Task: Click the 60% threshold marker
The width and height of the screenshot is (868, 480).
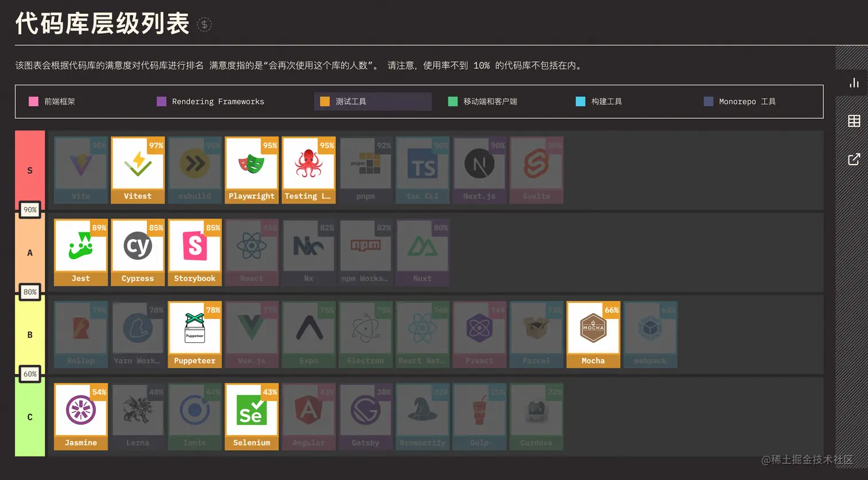Action: pos(30,374)
